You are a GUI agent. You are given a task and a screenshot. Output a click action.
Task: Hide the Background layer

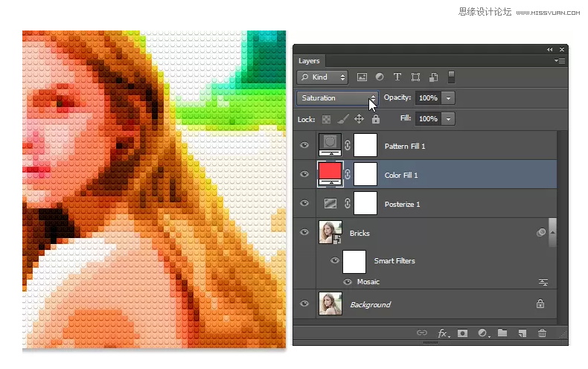point(304,304)
